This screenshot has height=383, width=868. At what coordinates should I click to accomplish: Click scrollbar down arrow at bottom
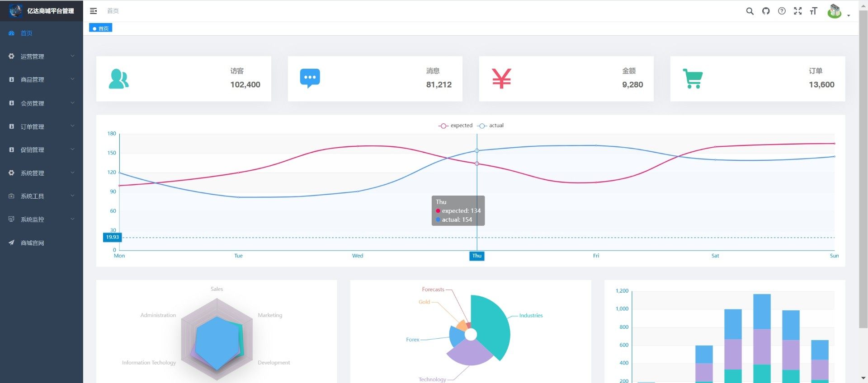coord(863,378)
